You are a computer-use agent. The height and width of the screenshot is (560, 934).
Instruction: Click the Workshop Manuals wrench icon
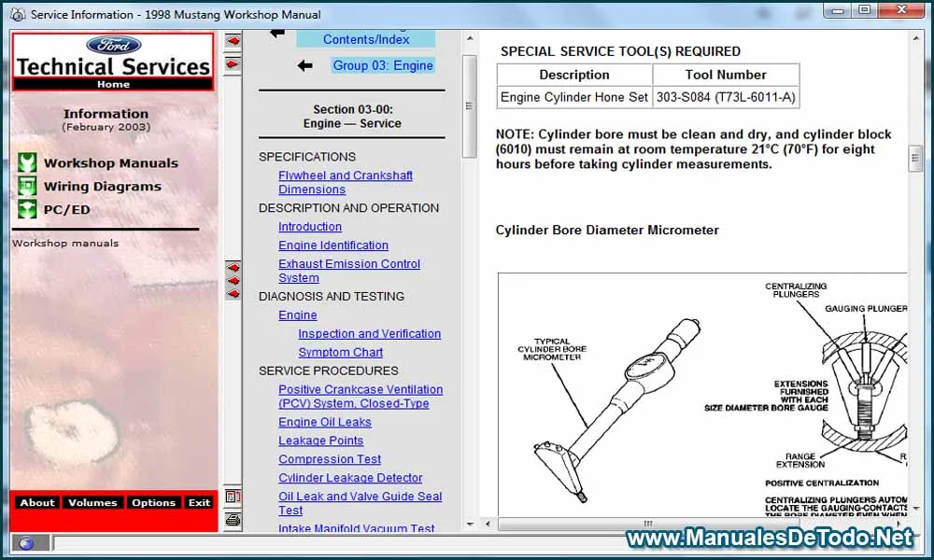click(27, 162)
